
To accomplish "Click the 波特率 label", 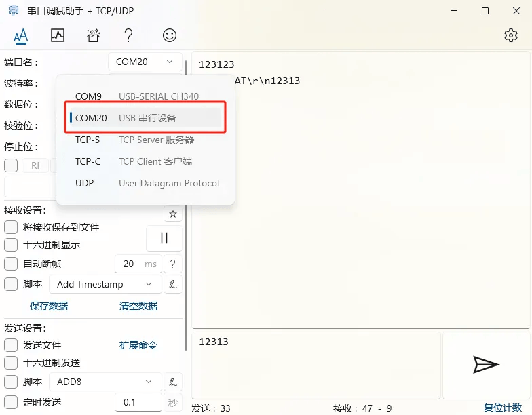I will coord(20,83).
